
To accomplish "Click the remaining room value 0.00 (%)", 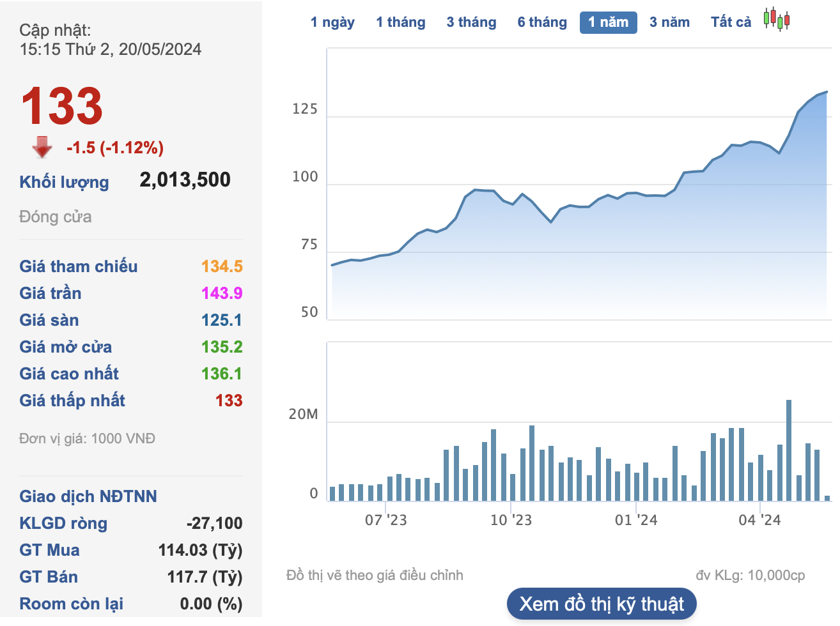I will (212, 604).
